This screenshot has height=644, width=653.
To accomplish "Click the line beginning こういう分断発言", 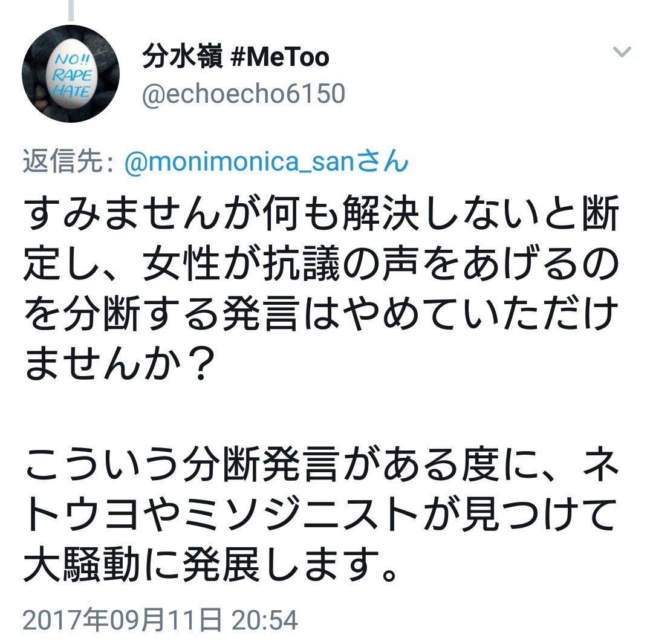I will (322, 464).
